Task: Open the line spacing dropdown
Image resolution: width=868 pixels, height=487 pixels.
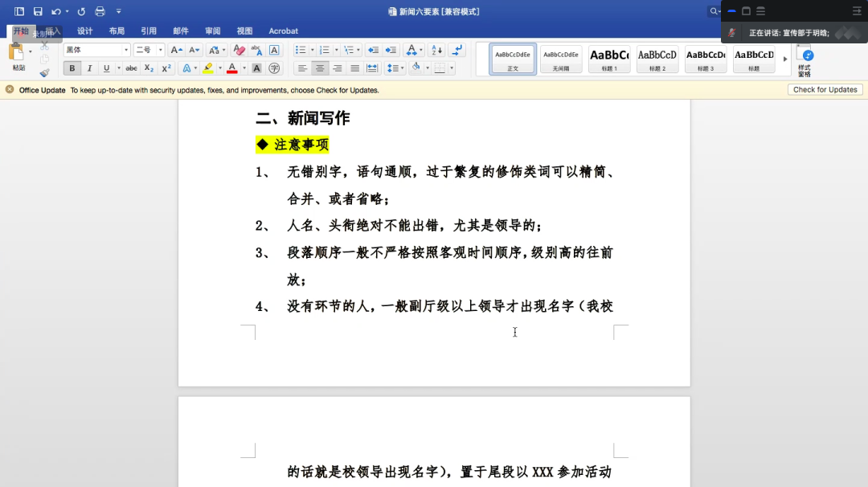Action: [395, 68]
